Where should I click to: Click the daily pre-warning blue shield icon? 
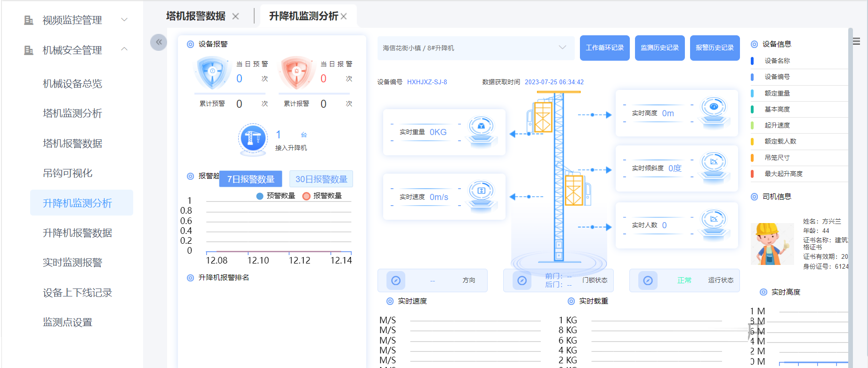pos(212,72)
